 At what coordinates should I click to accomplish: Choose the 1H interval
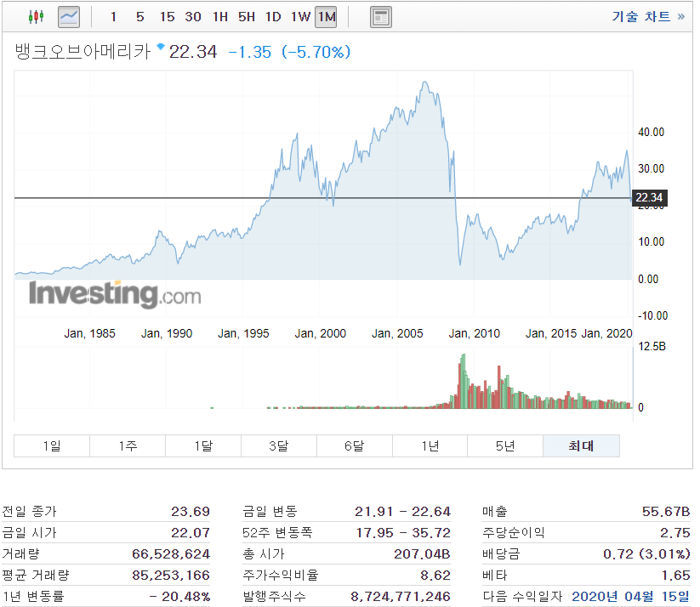click(x=220, y=17)
